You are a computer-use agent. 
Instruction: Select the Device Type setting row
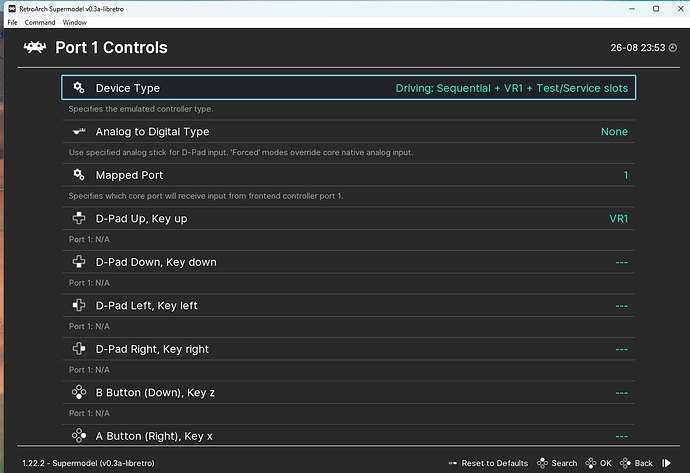[x=349, y=88]
